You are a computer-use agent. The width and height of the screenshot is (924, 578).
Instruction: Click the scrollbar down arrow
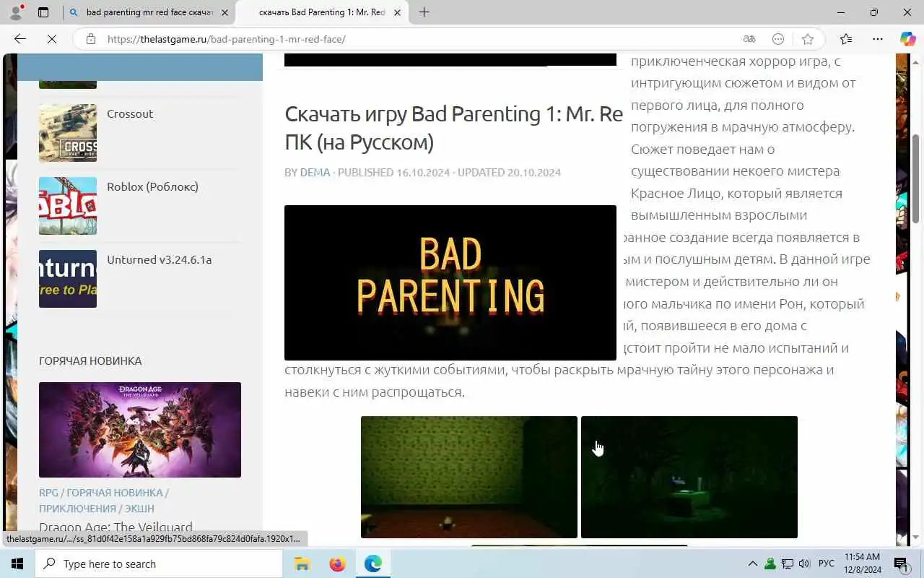tap(917, 537)
